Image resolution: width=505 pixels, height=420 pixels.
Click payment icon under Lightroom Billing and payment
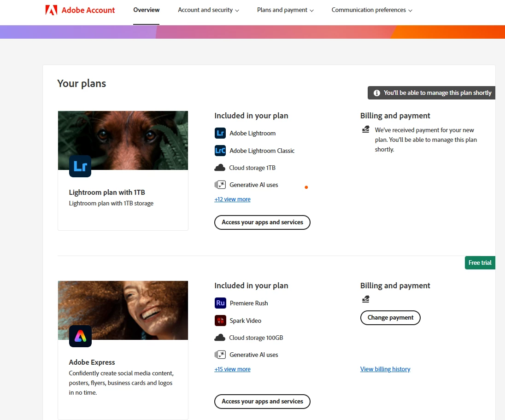pos(365,130)
